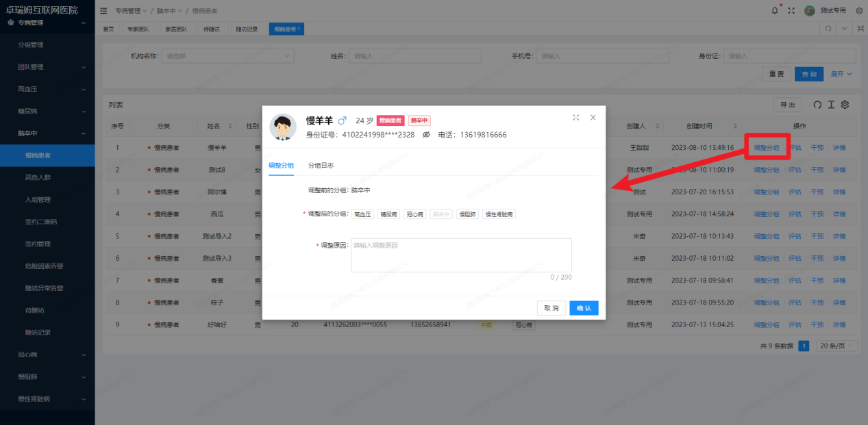Expand 冠心病 menu in the sidebar

click(47, 355)
